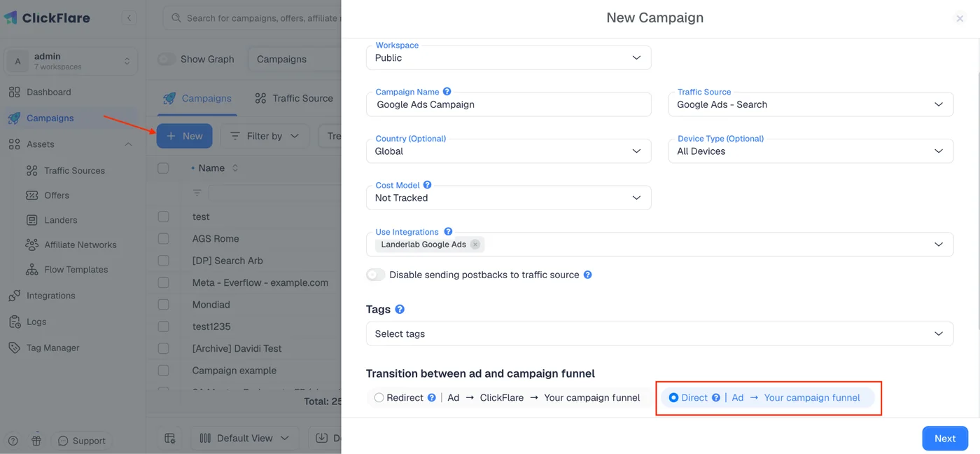Click the Tag Manager icon in the sidebar
The width and height of the screenshot is (980, 454).
click(14, 348)
